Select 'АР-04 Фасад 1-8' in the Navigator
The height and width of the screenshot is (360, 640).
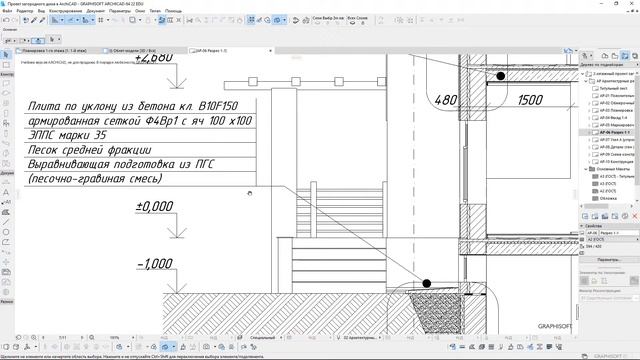coord(613,118)
